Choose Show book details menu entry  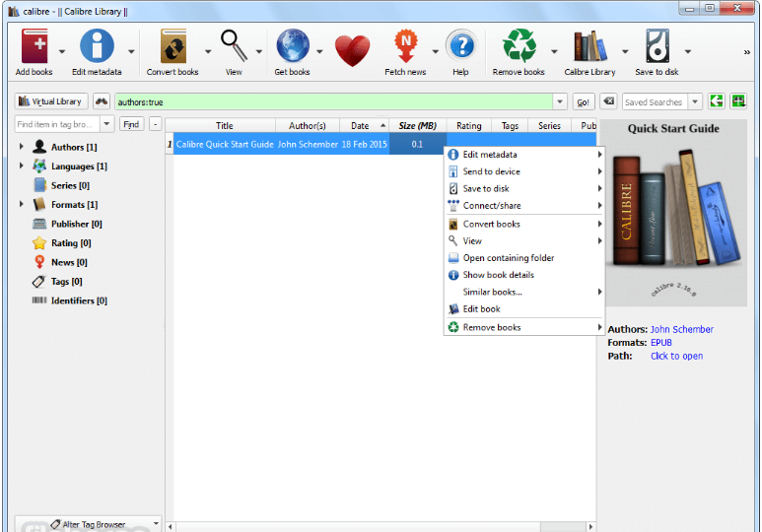pyautogui.click(x=524, y=275)
